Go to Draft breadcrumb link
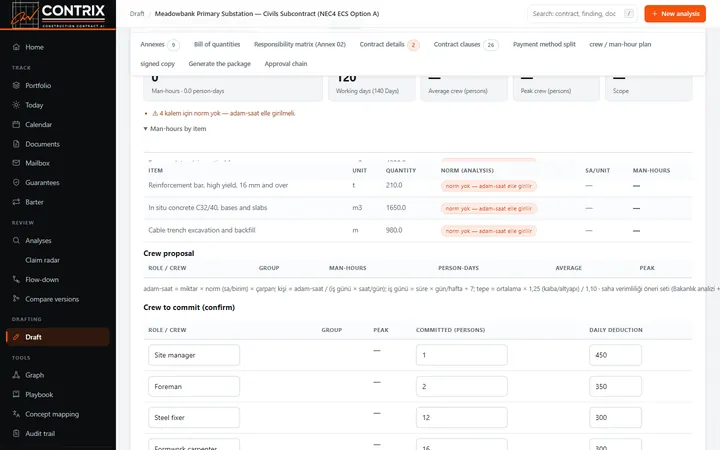 137,14
